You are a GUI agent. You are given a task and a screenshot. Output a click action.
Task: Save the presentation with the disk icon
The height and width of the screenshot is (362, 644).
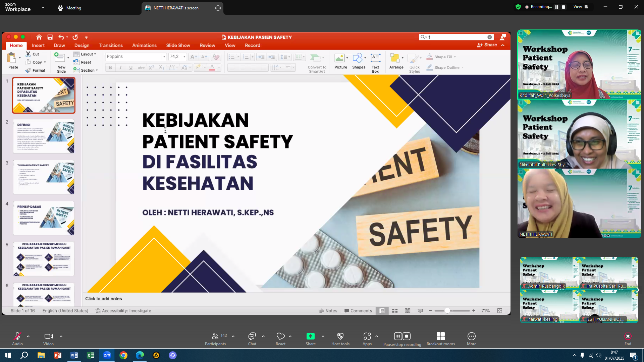click(50, 37)
